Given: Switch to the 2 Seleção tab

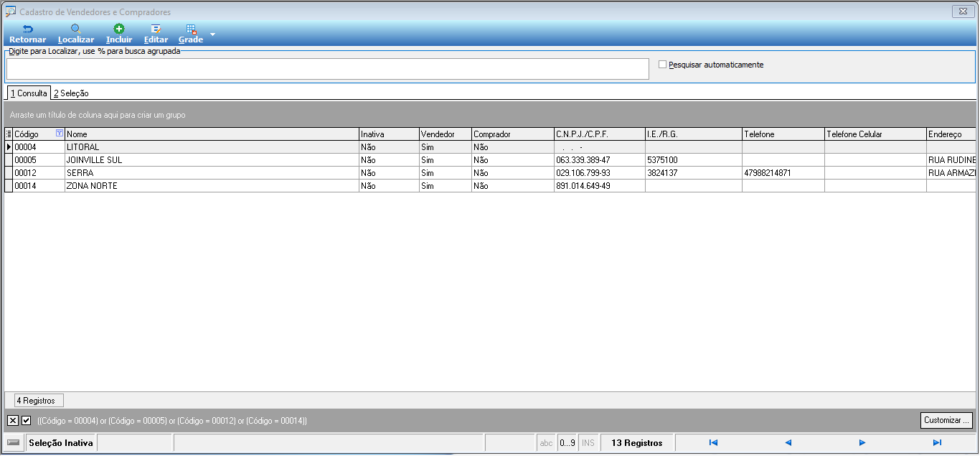Looking at the screenshot, I should click(x=71, y=93).
